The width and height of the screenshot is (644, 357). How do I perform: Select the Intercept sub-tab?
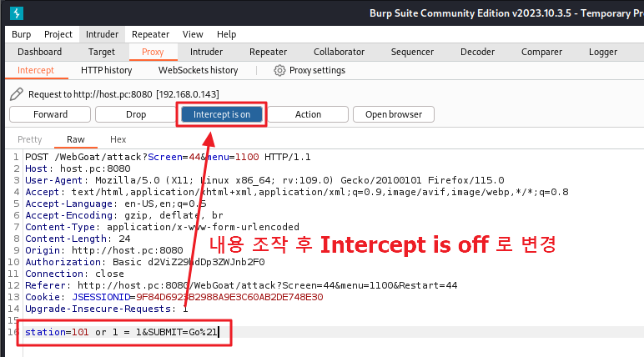tap(36, 70)
